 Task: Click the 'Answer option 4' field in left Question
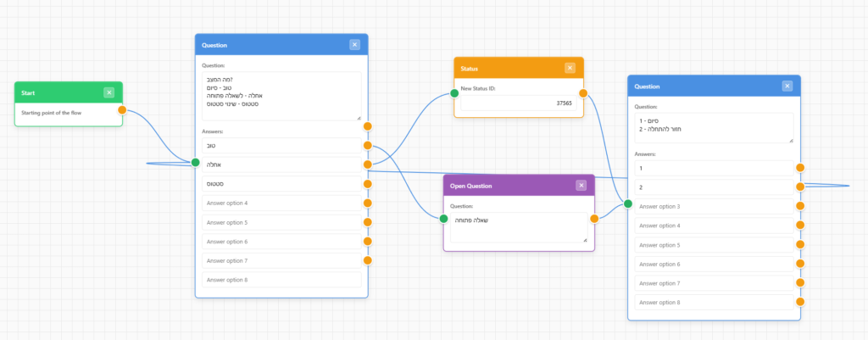click(281, 203)
